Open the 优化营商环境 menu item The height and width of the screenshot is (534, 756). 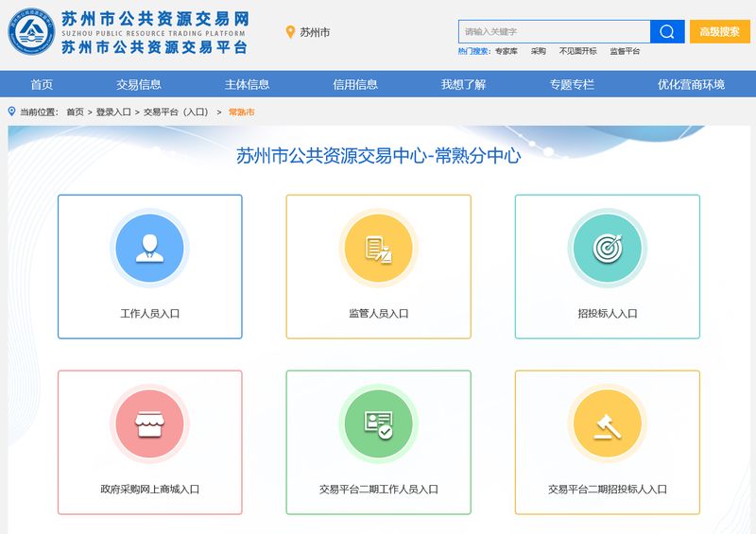(691, 84)
